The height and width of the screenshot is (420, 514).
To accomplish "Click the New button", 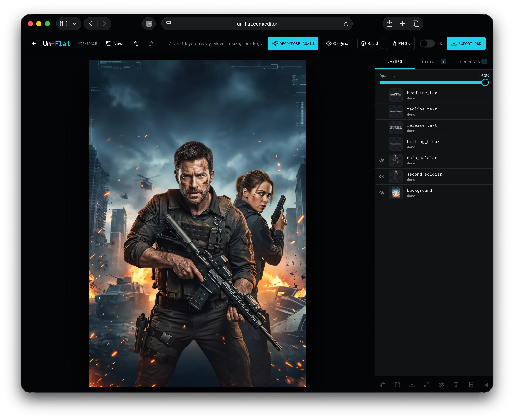I will [x=114, y=43].
